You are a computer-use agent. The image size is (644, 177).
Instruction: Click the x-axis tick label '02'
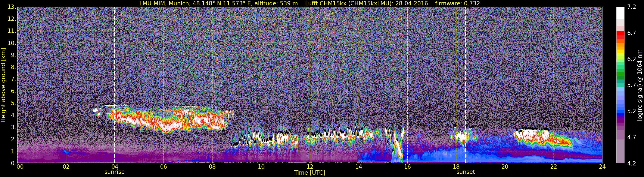coord(66,167)
